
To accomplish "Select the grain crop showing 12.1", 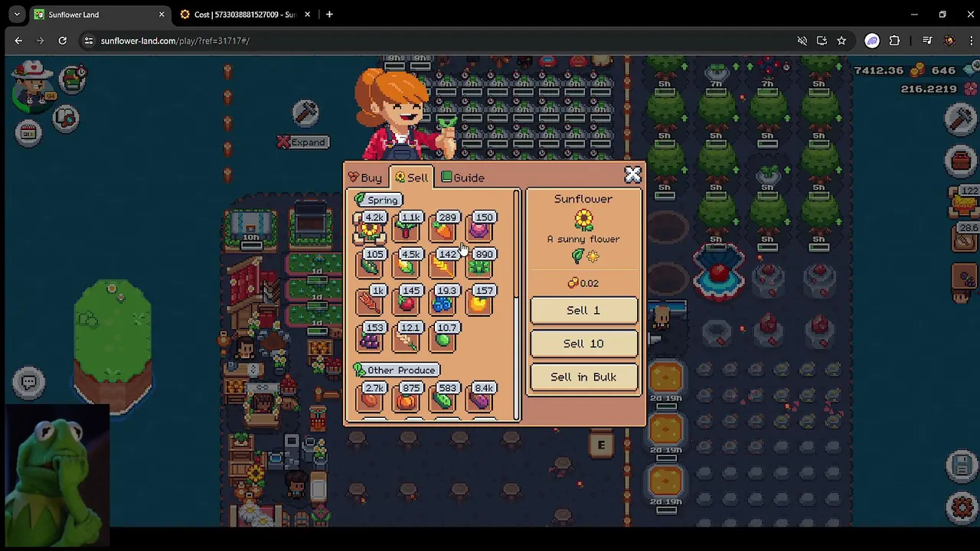I will [407, 338].
